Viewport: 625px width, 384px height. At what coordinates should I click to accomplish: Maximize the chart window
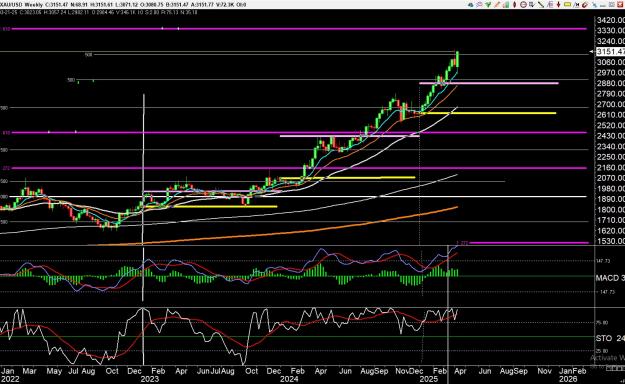click(612, 5)
